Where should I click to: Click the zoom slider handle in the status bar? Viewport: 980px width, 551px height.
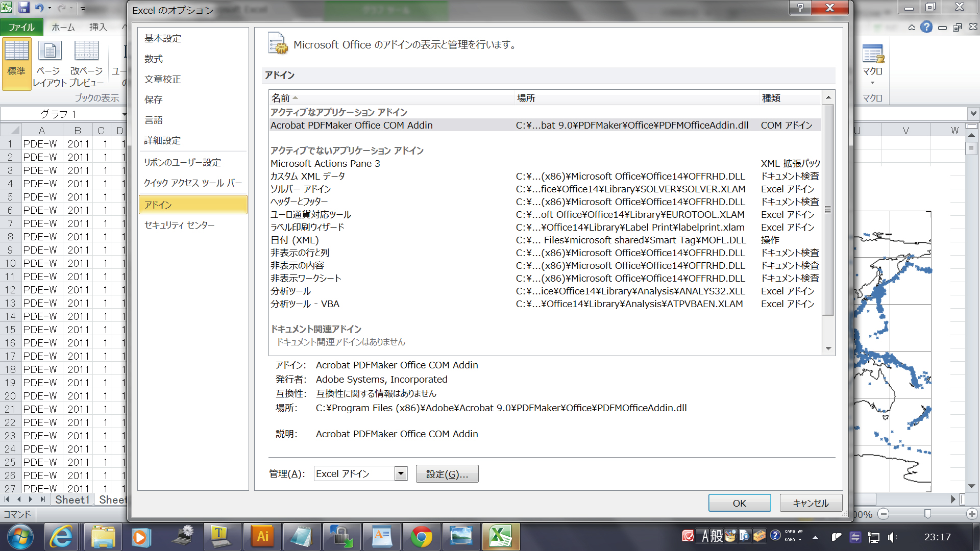click(x=927, y=514)
